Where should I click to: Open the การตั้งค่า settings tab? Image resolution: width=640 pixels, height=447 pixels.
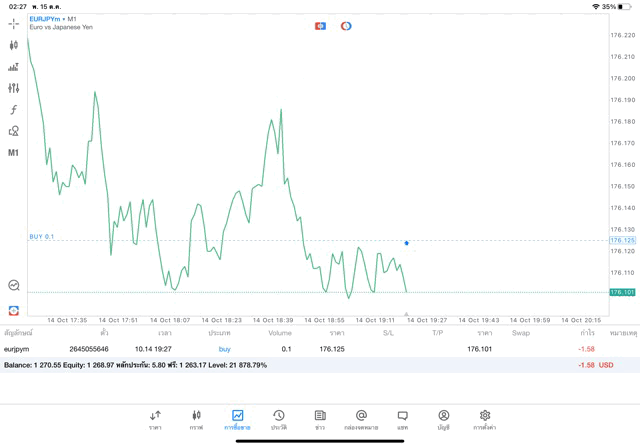pos(485,419)
